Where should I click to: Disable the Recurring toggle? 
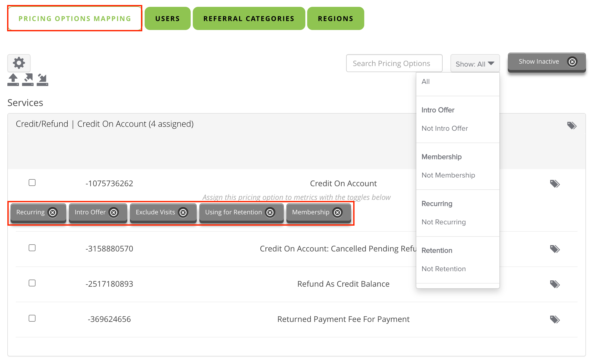(53, 213)
